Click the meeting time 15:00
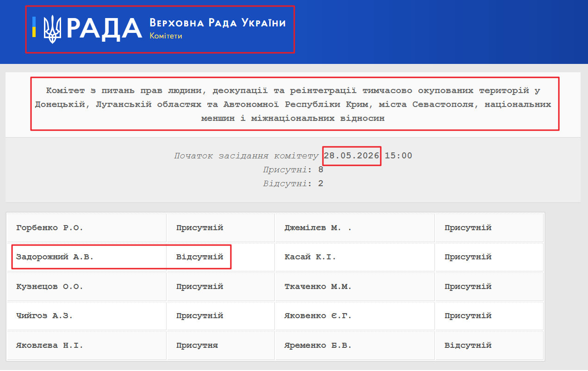 [x=398, y=156]
